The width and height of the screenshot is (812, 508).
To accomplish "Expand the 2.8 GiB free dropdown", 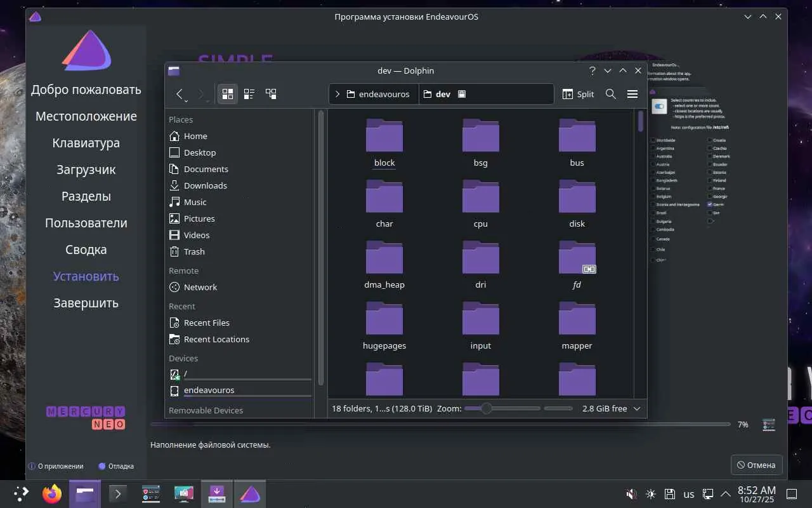I will 637,408.
